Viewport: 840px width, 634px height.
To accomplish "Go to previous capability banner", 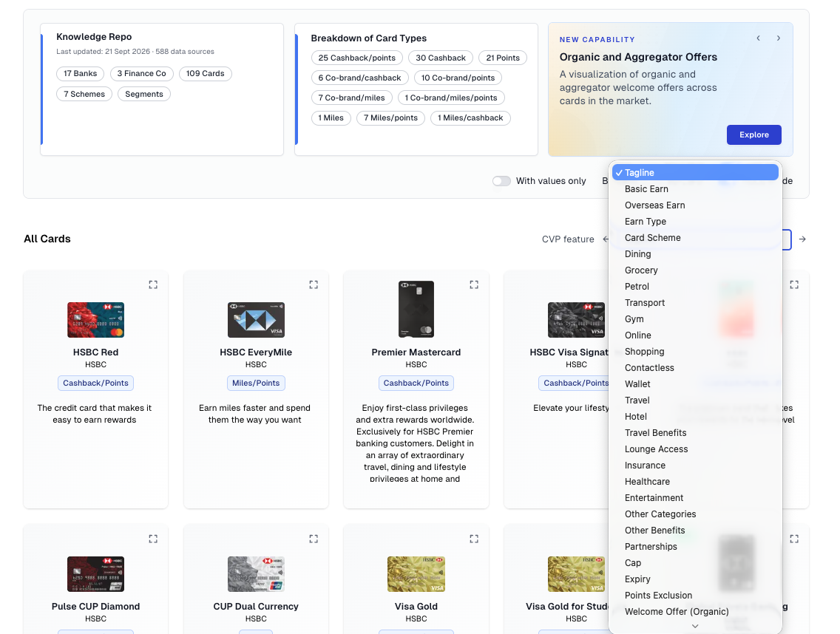I will (758, 38).
